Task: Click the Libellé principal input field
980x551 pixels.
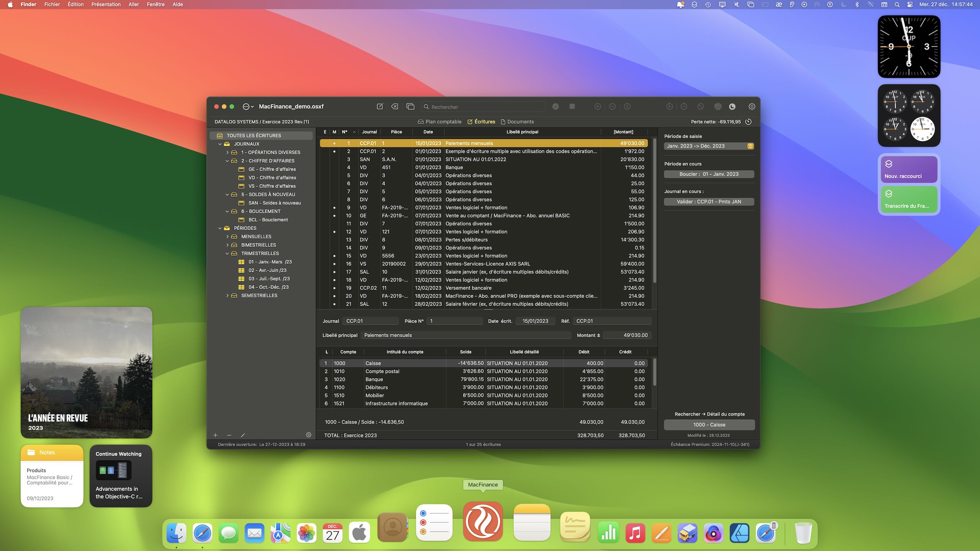Action: 465,335
